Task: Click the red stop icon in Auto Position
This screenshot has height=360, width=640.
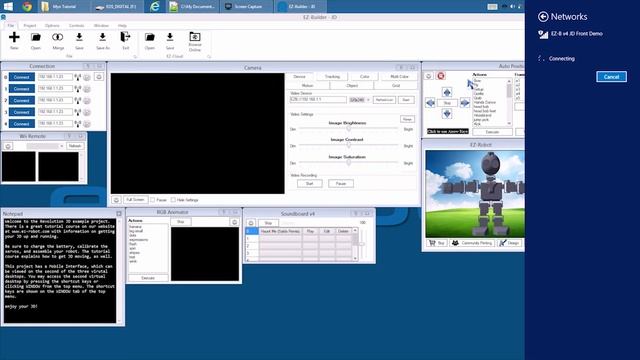Action: (441, 76)
